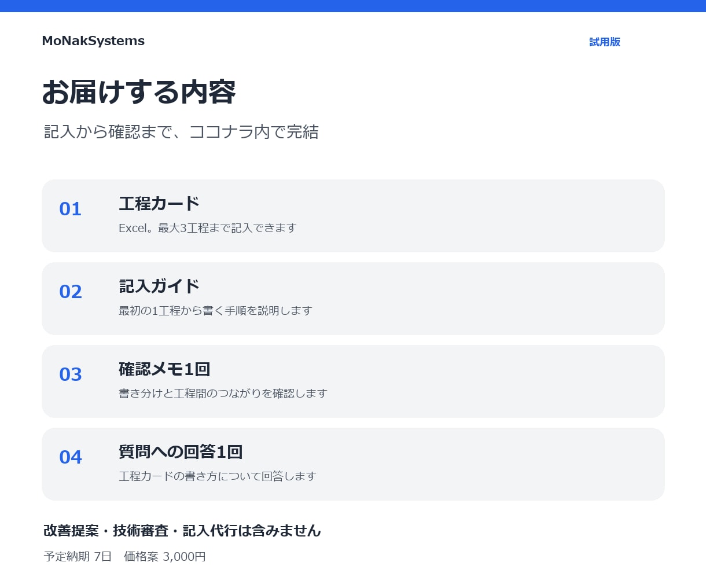This screenshot has width=706, height=588.
Task: Click the text 工程カードの書き方について回答します
Action: tap(218, 476)
